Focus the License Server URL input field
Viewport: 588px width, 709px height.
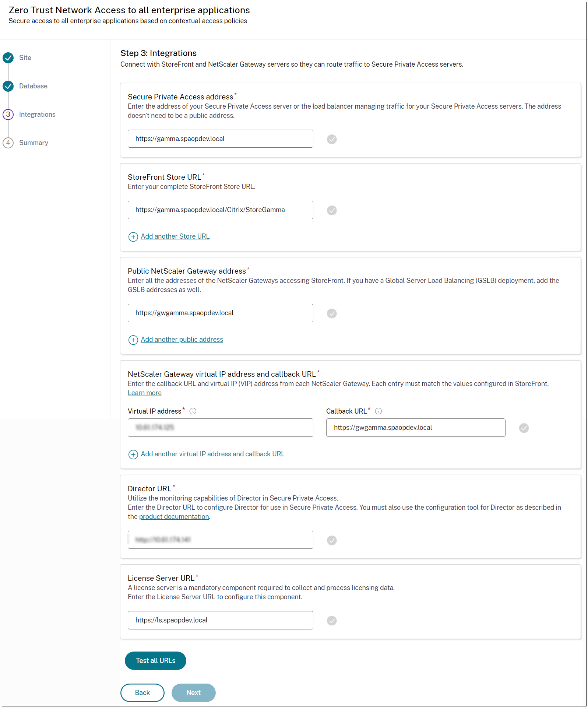coord(220,620)
